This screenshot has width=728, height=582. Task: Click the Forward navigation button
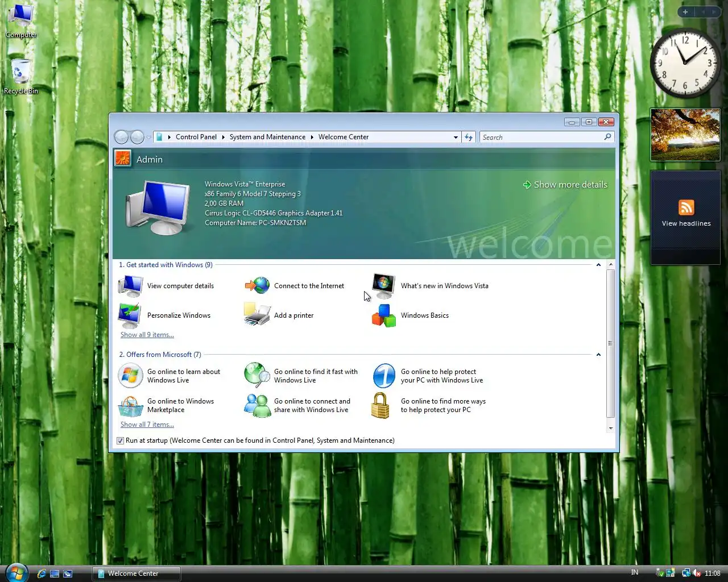[137, 137]
